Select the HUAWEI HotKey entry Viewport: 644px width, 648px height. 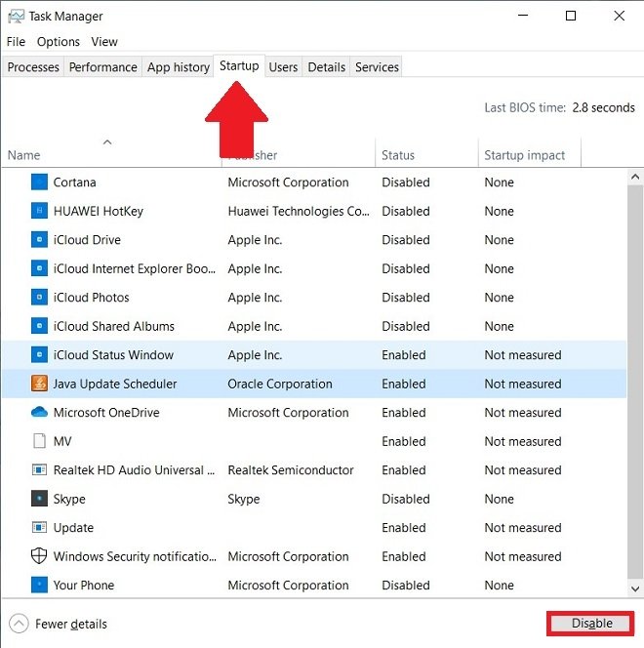point(99,211)
